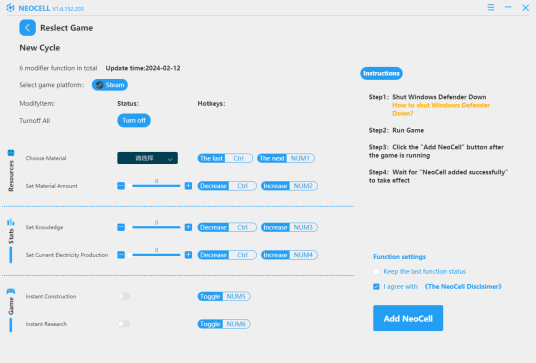Click Increase NUM3 hotkey button
This screenshot has width=536, height=363.
(289, 227)
